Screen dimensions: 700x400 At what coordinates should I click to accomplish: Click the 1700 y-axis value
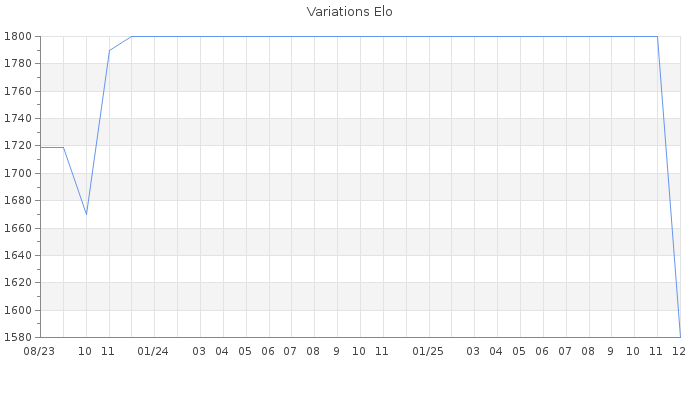click(19, 173)
